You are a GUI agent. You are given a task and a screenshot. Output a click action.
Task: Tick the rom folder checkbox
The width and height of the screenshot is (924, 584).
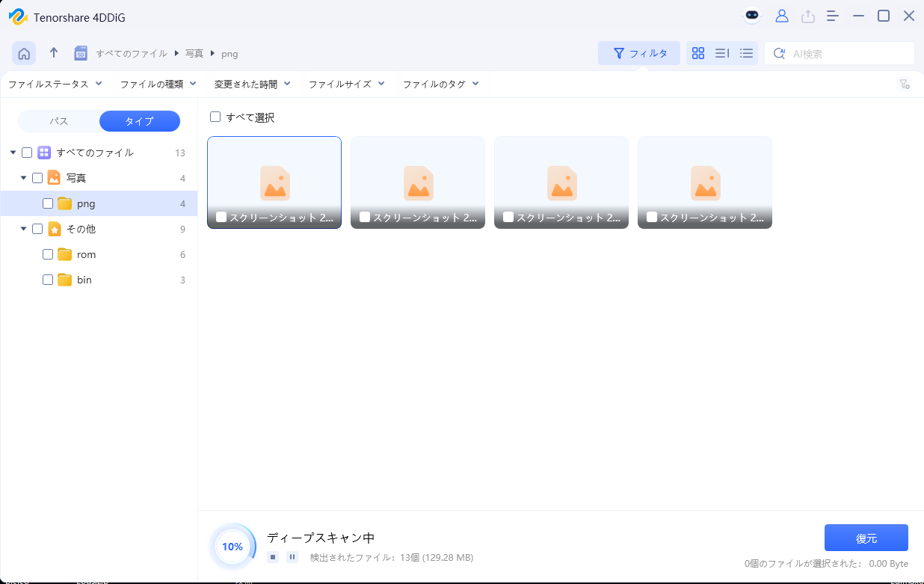point(48,254)
